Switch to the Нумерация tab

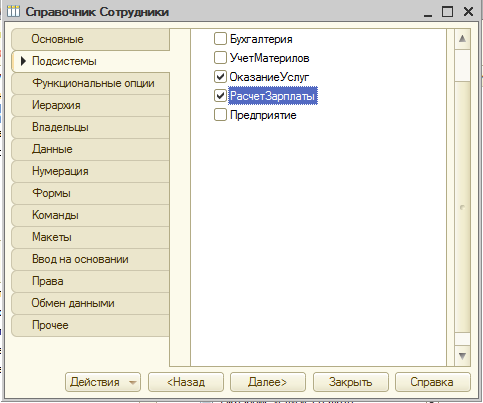pos(90,171)
